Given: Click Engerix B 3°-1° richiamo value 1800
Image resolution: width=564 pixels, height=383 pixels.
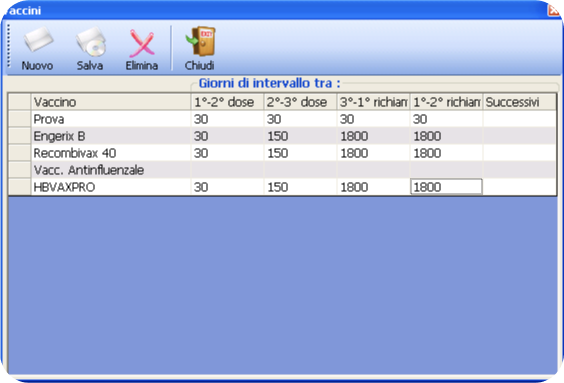Looking at the screenshot, I should (373, 136).
